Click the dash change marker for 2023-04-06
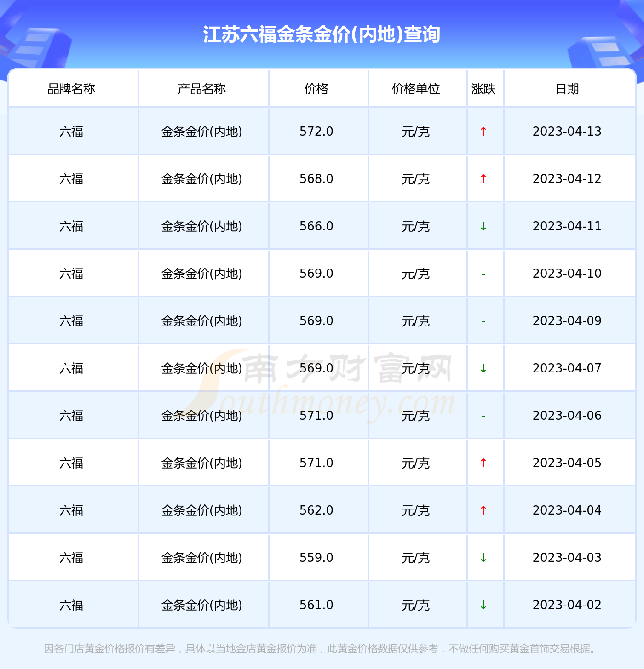 (x=483, y=416)
